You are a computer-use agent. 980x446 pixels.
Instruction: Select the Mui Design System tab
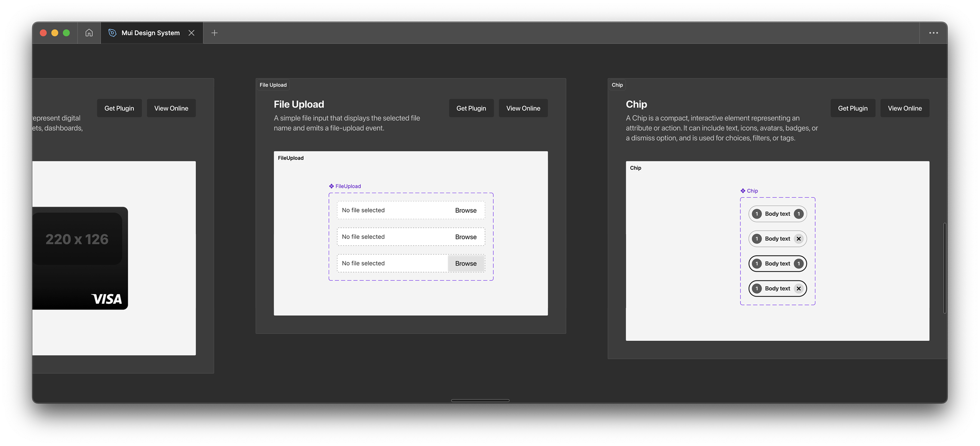tap(150, 33)
